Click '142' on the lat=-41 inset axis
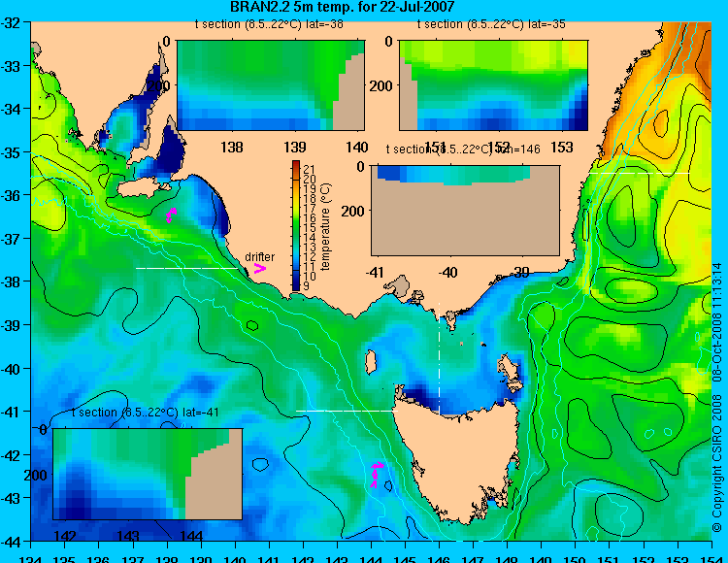 tap(64, 536)
